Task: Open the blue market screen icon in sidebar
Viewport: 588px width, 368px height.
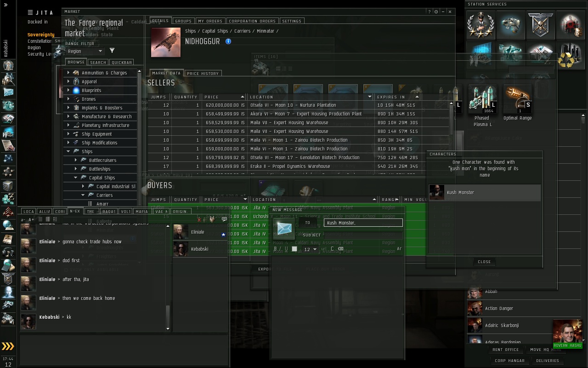Action: coord(8,132)
